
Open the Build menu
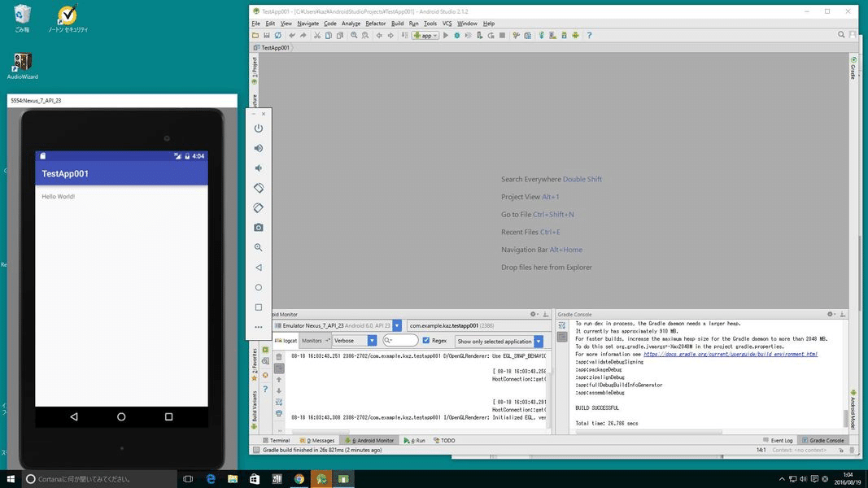coord(398,24)
